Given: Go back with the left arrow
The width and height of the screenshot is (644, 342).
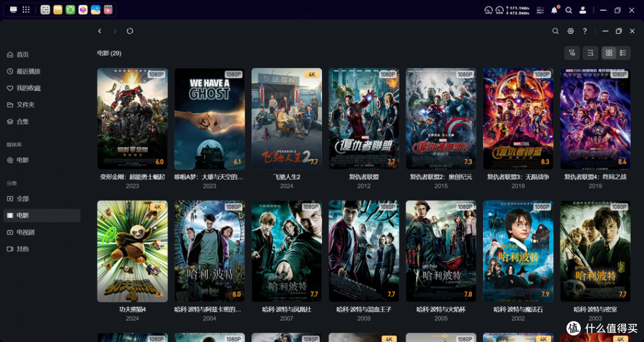Looking at the screenshot, I should [x=100, y=31].
